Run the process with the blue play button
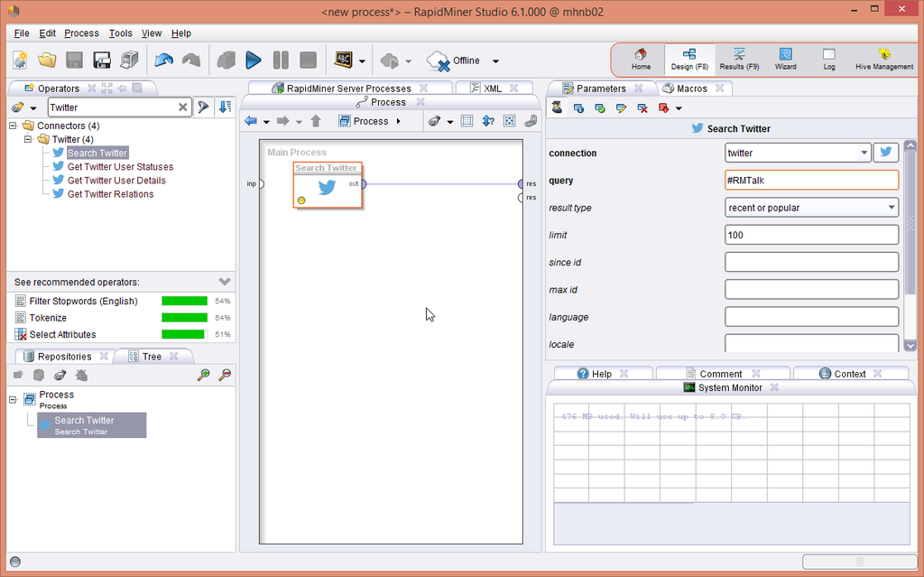This screenshot has height=577, width=924. click(x=254, y=60)
